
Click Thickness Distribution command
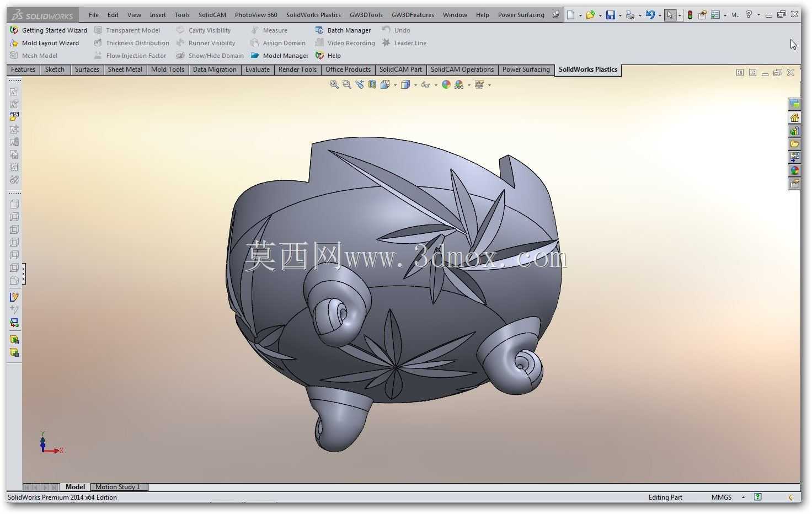tap(131, 43)
